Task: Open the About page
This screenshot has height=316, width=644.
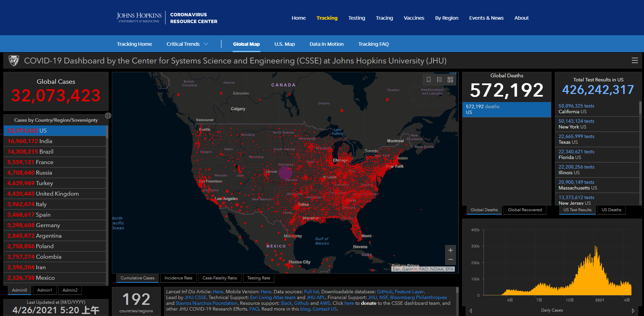Action: pos(522,18)
